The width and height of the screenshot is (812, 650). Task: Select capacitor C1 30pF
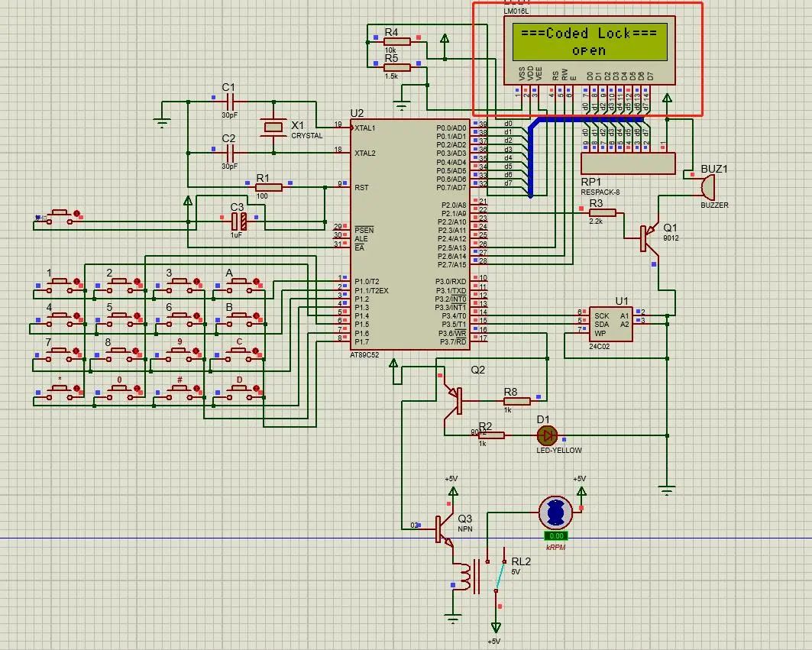pyautogui.click(x=230, y=102)
